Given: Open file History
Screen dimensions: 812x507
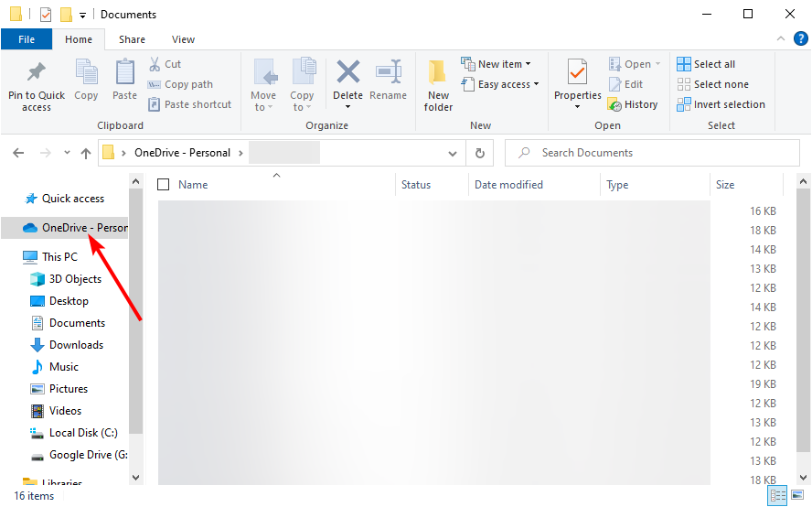Looking at the screenshot, I should tap(633, 104).
